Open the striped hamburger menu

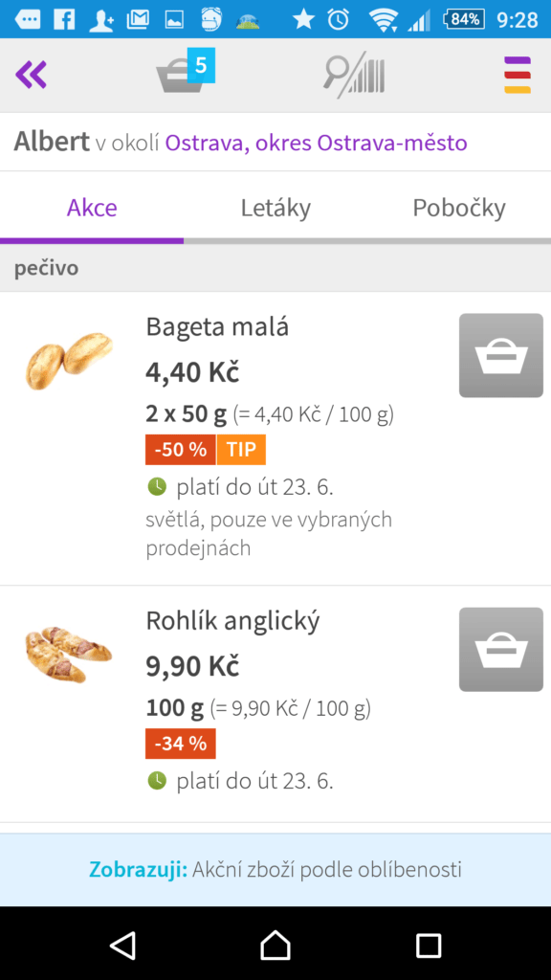[x=518, y=75]
